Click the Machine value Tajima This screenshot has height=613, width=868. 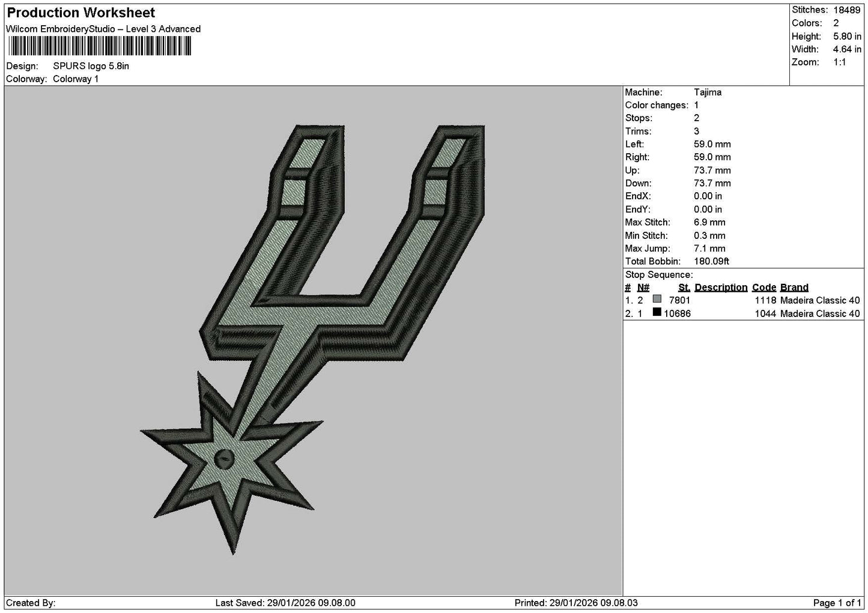point(708,92)
